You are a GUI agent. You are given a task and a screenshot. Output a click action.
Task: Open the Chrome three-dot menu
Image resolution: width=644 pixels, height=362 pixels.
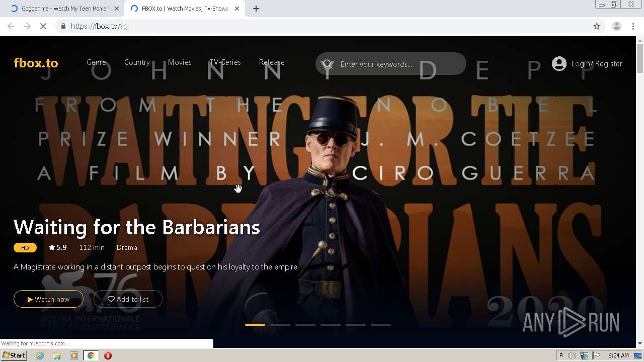633,26
